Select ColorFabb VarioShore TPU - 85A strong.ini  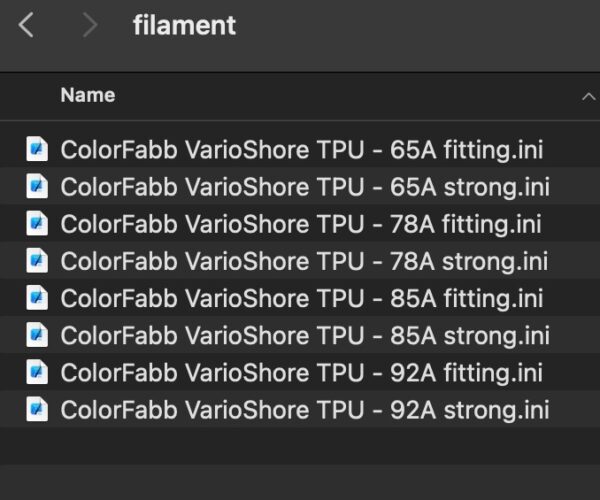click(x=300, y=335)
